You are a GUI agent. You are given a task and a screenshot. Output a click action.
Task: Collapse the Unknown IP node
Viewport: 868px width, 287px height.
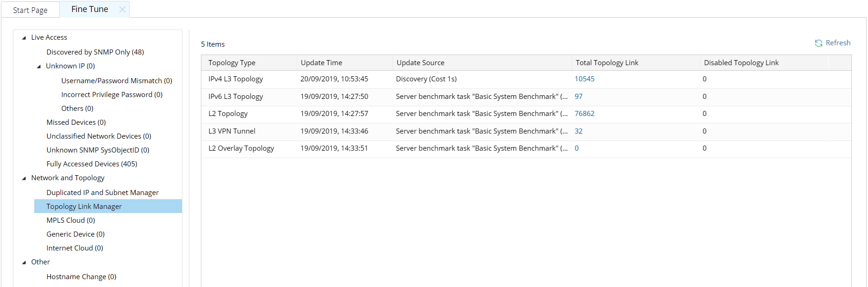(39, 67)
